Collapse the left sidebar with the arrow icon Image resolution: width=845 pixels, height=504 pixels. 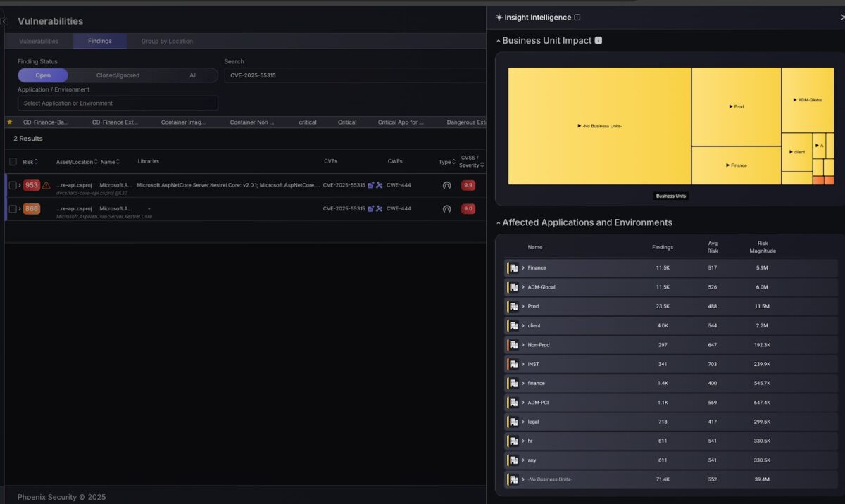tap(4, 22)
